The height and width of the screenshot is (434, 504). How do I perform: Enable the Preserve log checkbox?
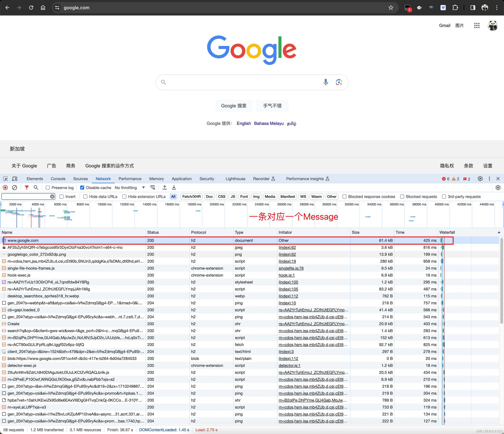(48, 188)
